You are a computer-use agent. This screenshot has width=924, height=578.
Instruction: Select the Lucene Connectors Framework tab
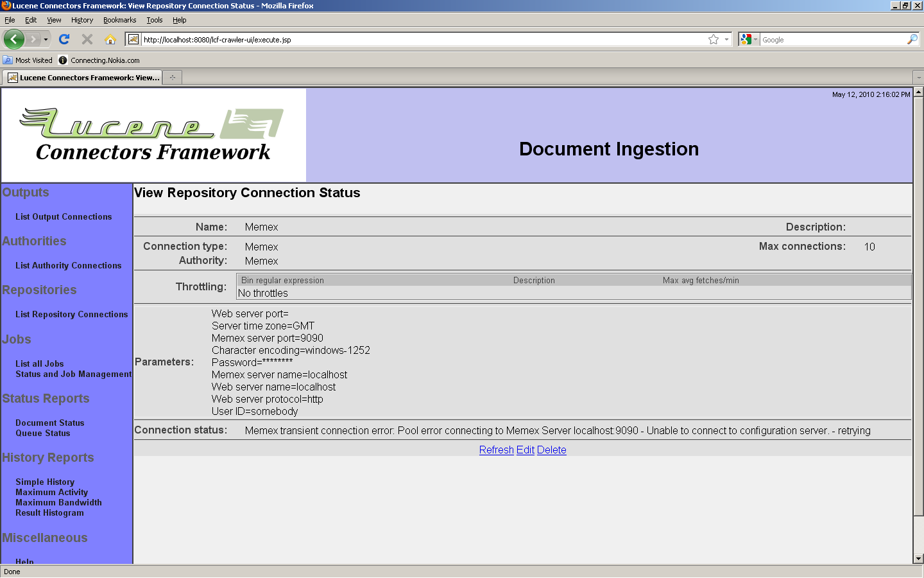point(83,78)
